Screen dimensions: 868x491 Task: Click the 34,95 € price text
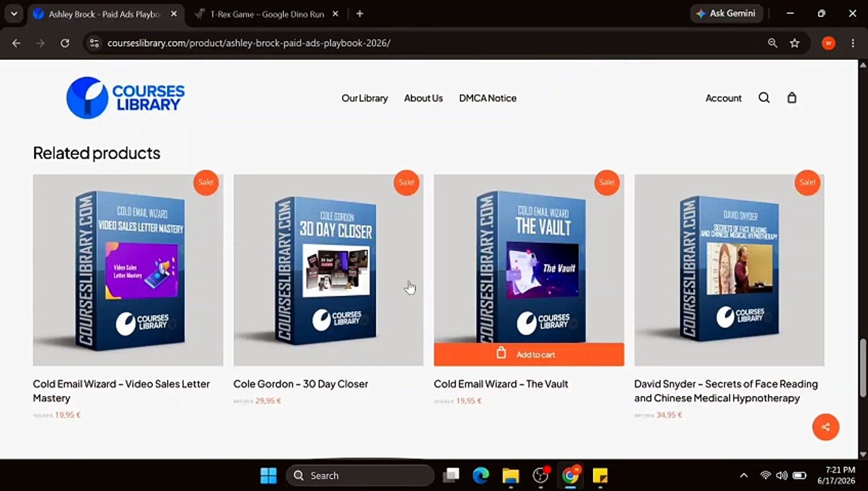click(x=669, y=415)
